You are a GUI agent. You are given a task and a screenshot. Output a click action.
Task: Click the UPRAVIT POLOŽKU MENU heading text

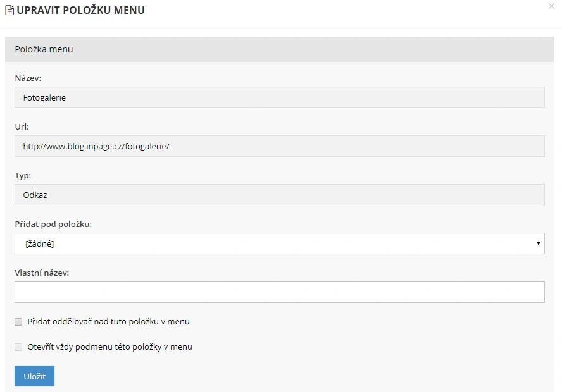80,10
